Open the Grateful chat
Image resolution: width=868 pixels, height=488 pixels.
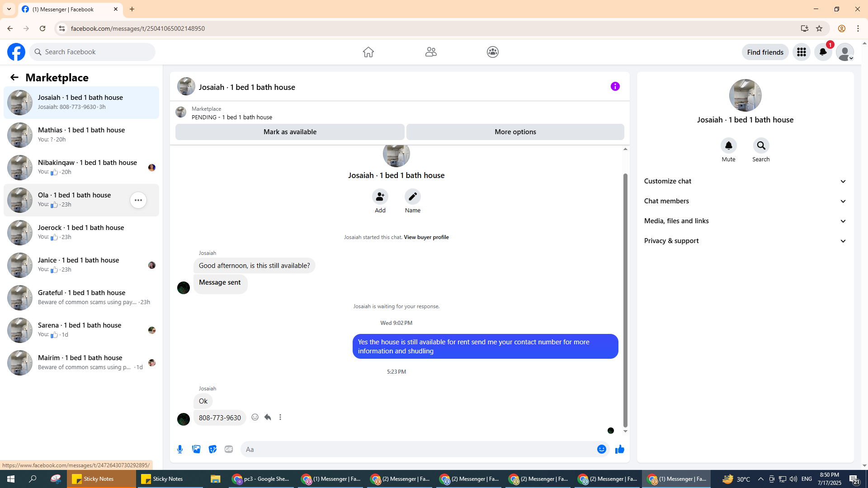pyautogui.click(x=81, y=298)
